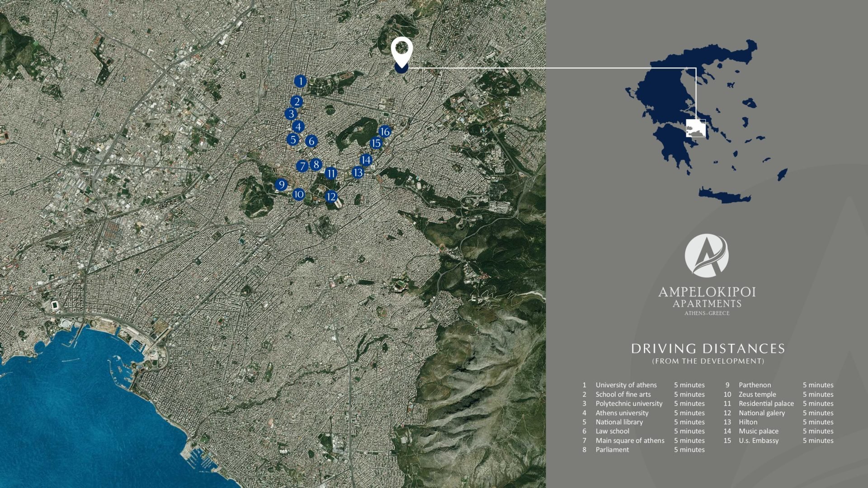Image resolution: width=868 pixels, height=488 pixels.
Task: Click map marker number 13
Action: pos(358,172)
